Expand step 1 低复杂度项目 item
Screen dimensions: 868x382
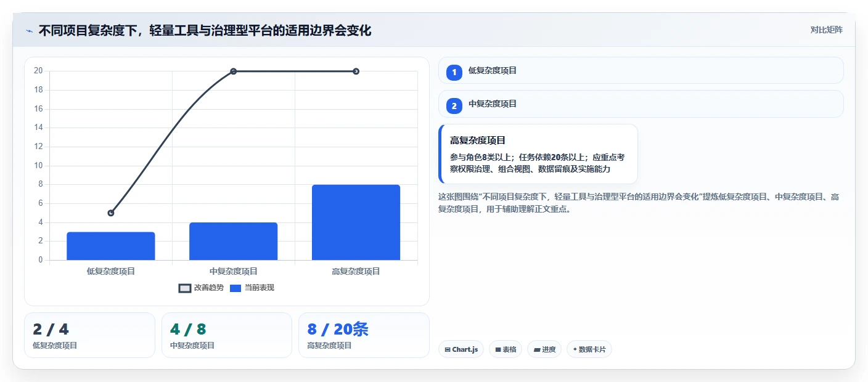pos(641,71)
